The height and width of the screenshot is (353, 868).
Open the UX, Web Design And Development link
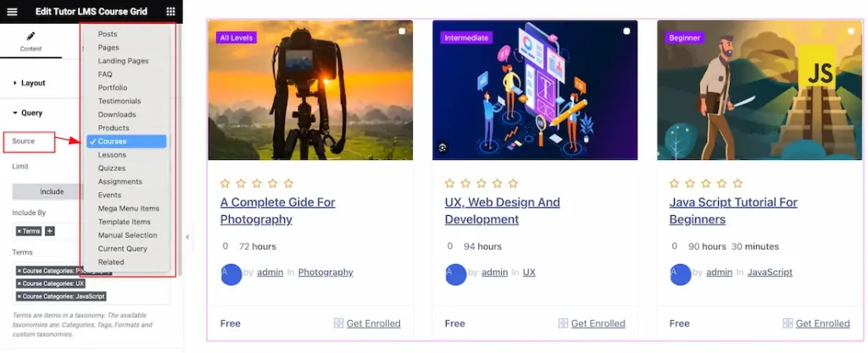pyautogui.click(x=502, y=211)
